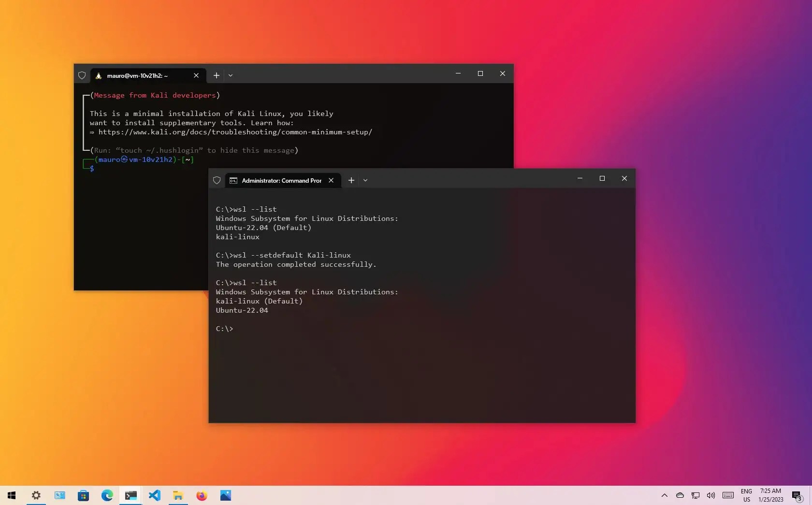The width and height of the screenshot is (812, 505).
Task: Open Windows Terminal from the taskbar
Action: tap(130, 496)
